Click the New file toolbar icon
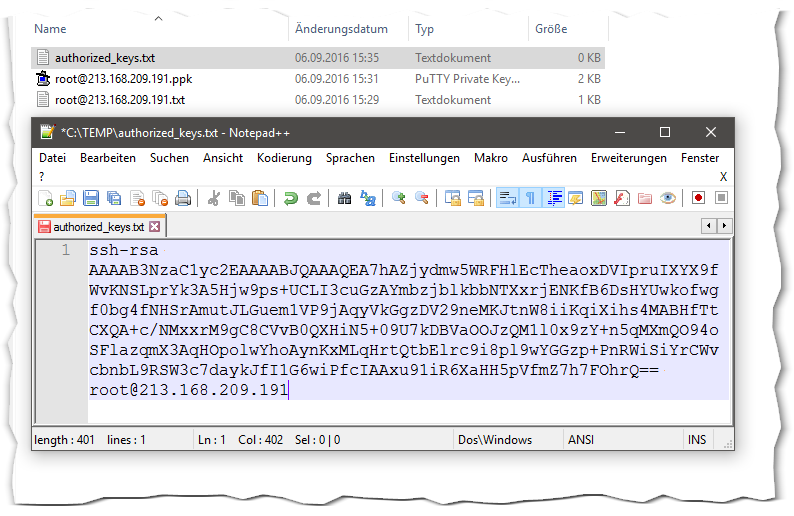The width and height of the screenshot is (794, 516). [45, 198]
